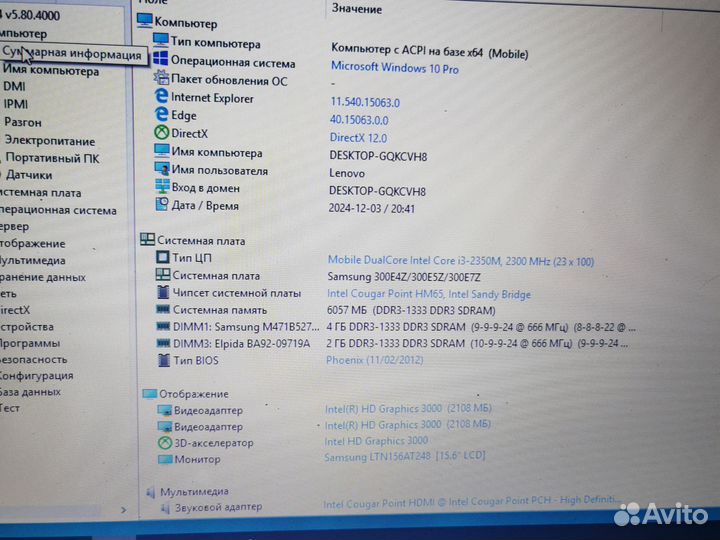Open the Samsung LTN156AT248 monitor link
This screenshot has height=540, width=720.
(405, 457)
